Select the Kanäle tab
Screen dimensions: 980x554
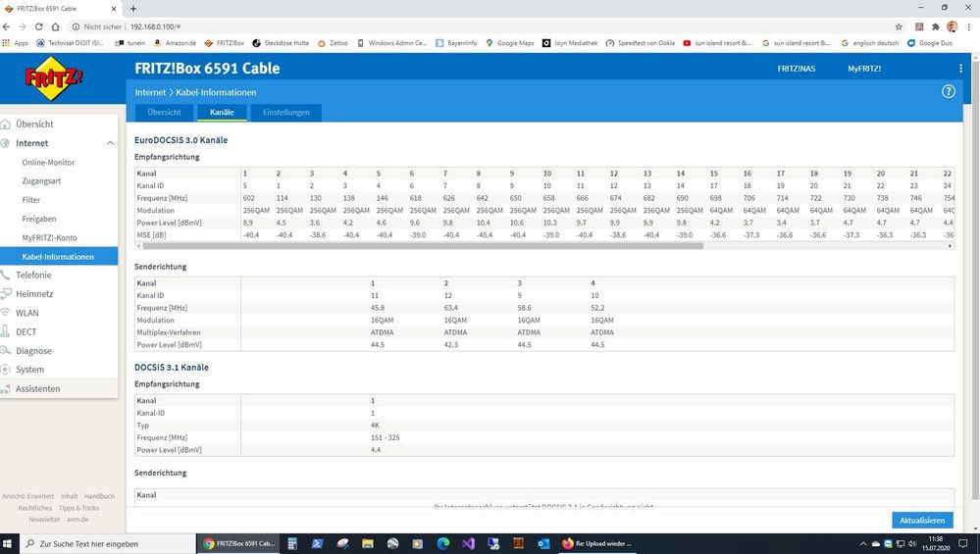coord(222,113)
